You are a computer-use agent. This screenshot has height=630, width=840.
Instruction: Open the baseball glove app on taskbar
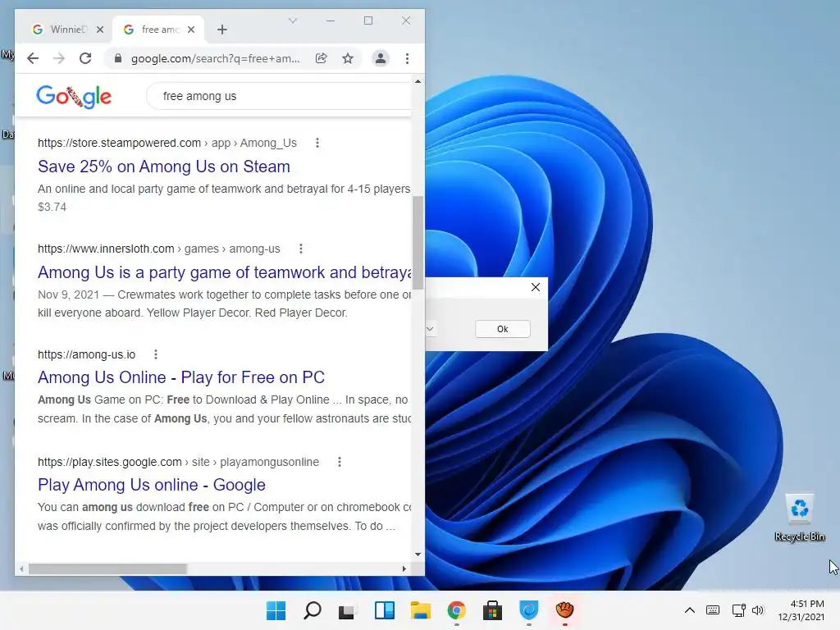tap(564, 610)
